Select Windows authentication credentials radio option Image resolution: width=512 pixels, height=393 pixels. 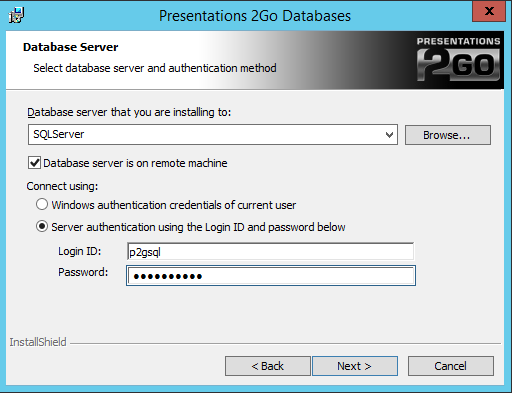(42, 204)
